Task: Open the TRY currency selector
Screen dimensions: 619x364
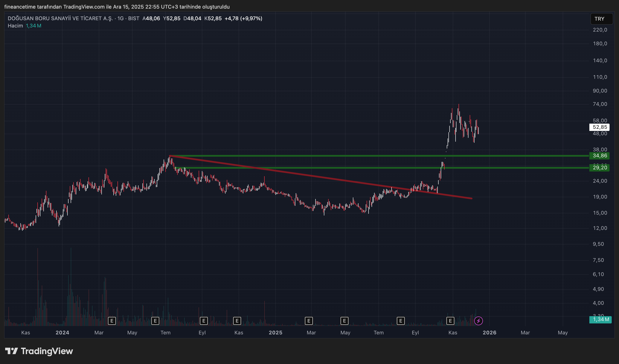Action: pos(601,19)
